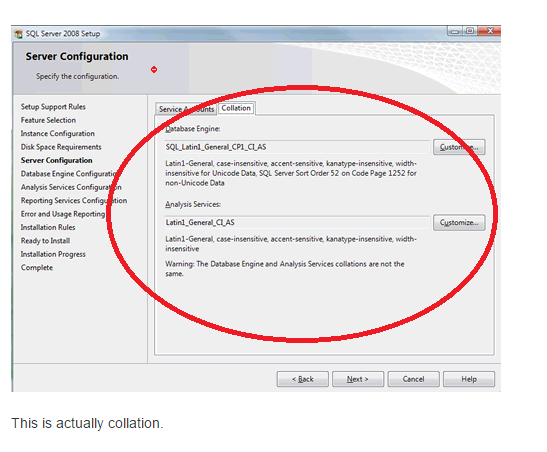Select the Installation Progress step
The width and height of the screenshot is (547, 452).
tap(53, 254)
